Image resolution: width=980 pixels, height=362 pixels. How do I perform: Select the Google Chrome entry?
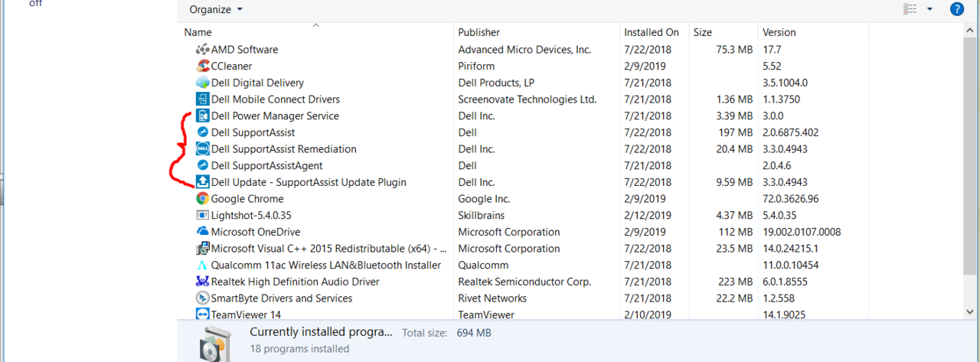tap(247, 199)
